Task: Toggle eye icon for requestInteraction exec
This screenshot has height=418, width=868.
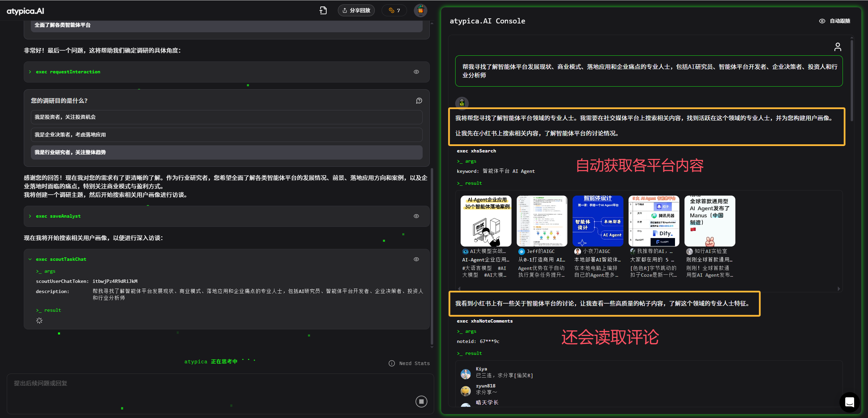Action: click(x=416, y=72)
